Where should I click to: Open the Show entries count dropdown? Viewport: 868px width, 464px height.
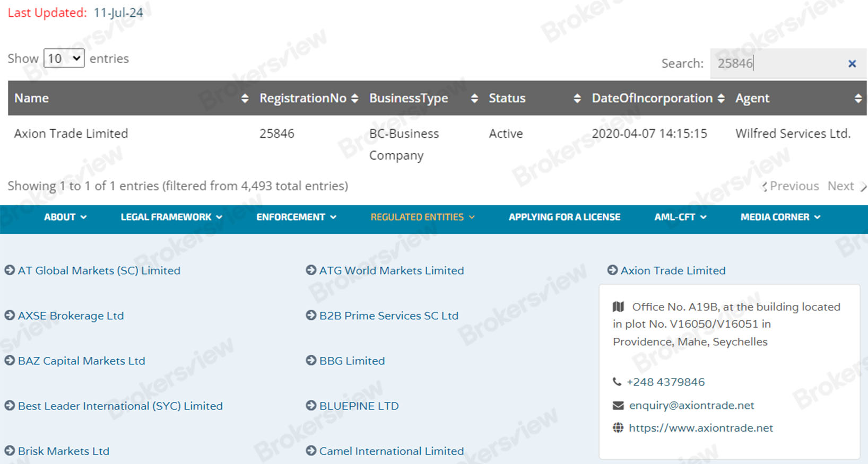tap(64, 58)
